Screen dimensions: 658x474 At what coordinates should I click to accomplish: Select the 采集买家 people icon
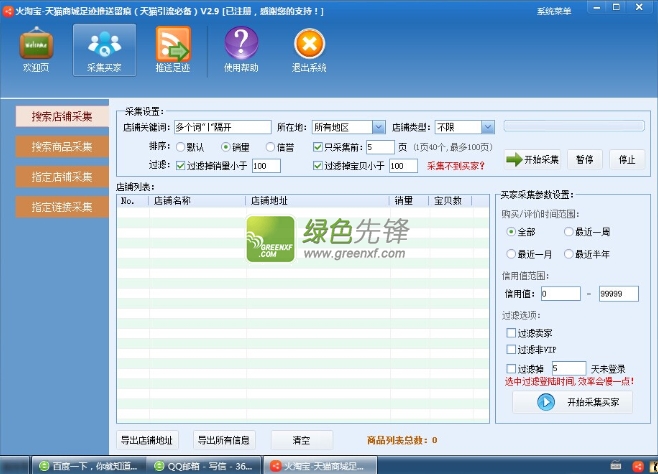pos(104,44)
